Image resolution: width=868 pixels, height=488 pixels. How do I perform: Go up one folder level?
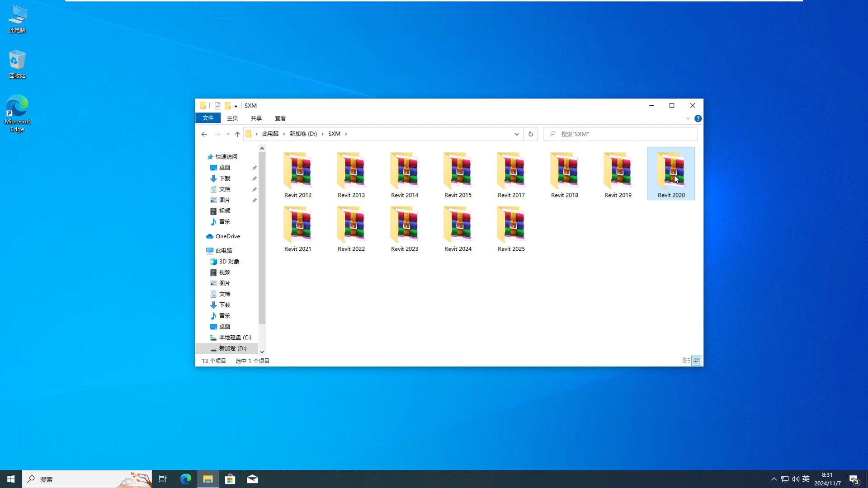[x=237, y=134]
